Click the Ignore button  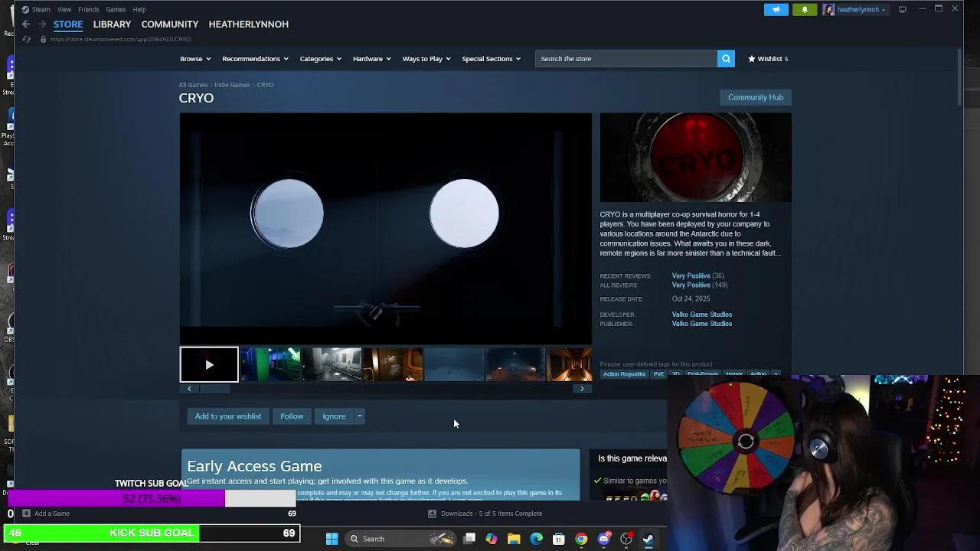coord(334,416)
